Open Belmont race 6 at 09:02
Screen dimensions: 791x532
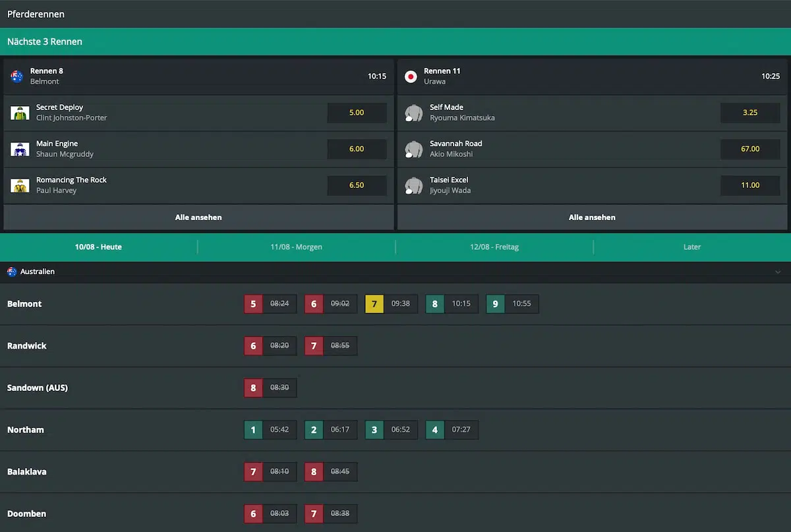click(x=331, y=304)
